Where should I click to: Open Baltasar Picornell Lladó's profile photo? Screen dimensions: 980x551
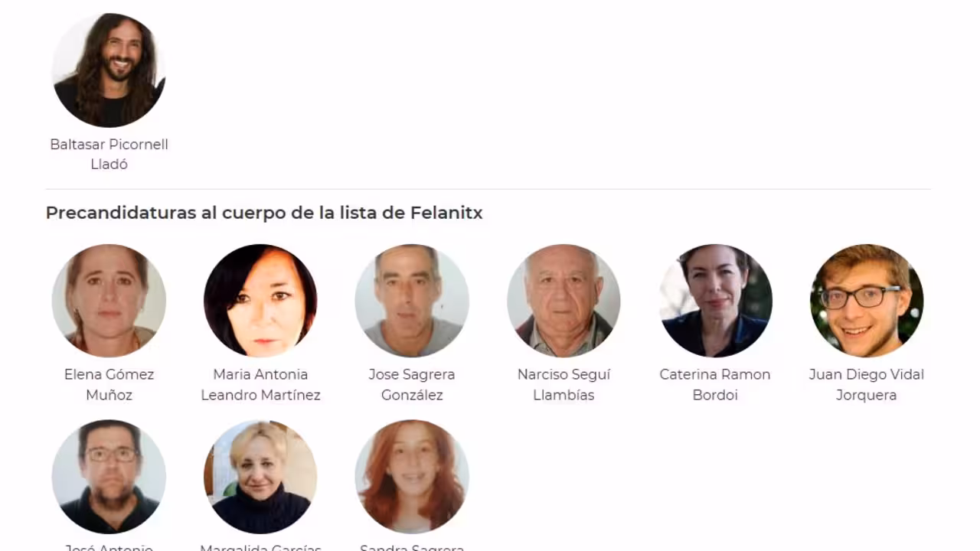tap(109, 70)
